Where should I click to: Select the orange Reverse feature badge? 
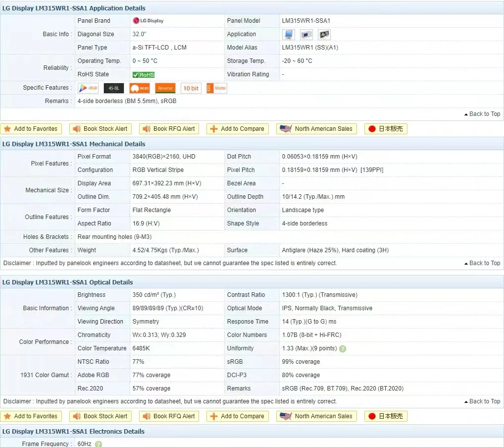coord(165,88)
